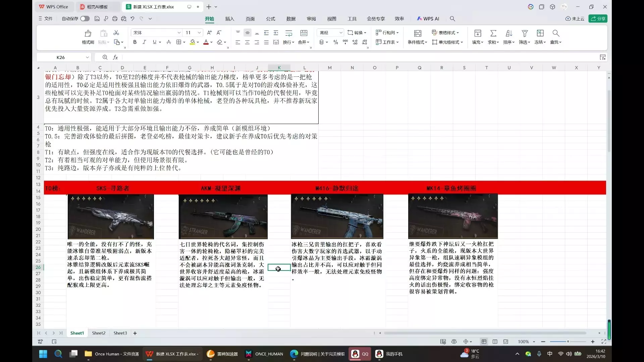
Task: Toggle eye-protection mode in status bar
Action: (x=454, y=342)
